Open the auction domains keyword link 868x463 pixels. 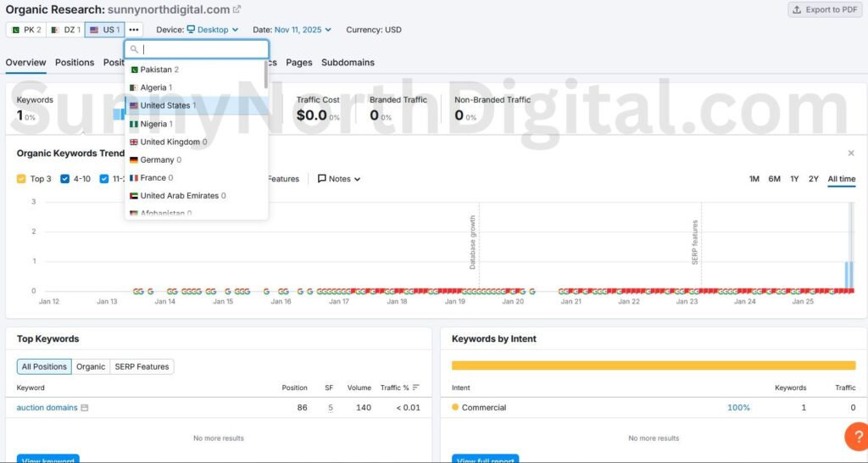coord(47,408)
